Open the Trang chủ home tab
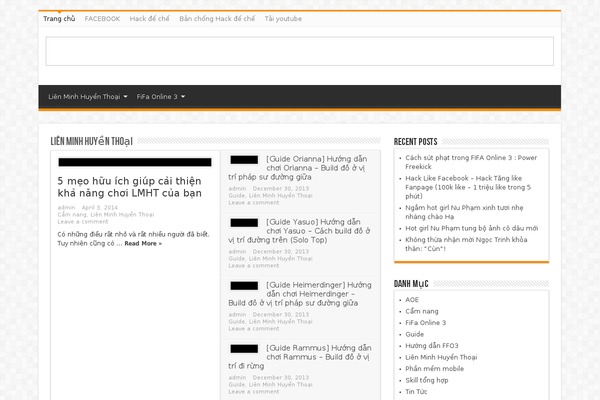Image resolution: width=600 pixels, height=400 pixels. click(x=59, y=18)
